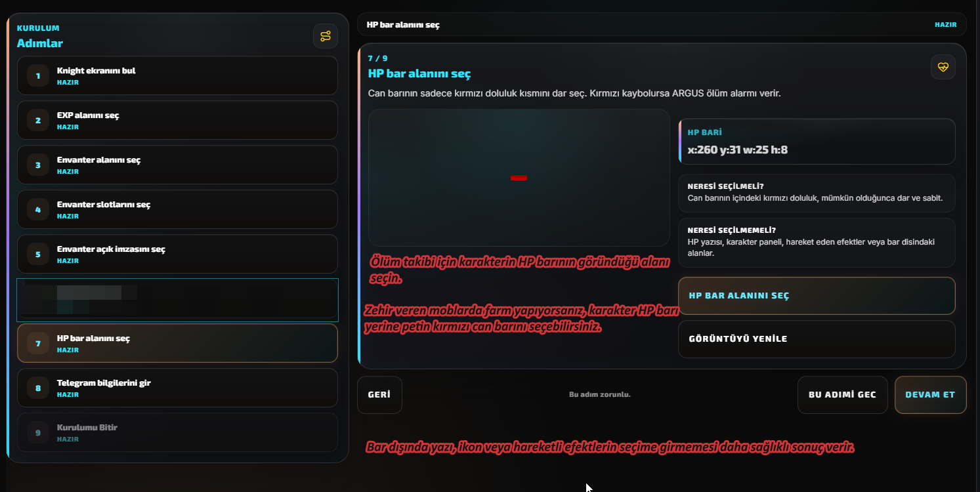Image resolution: width=980 pixels, height=492 pixels.
Task: Click DEVAM ET to continue
Action: (930, 395)
